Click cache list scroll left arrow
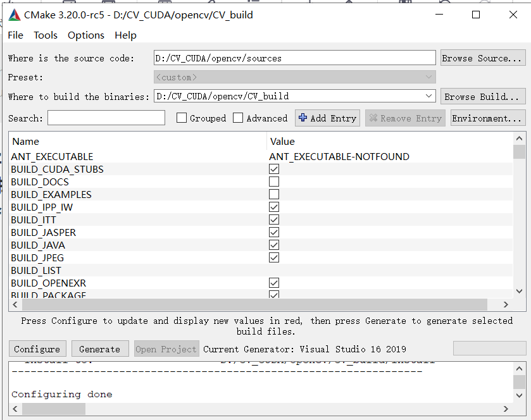The width and height of the screenshot is (531, 420). pyautogui.click(x=15, y=305)
